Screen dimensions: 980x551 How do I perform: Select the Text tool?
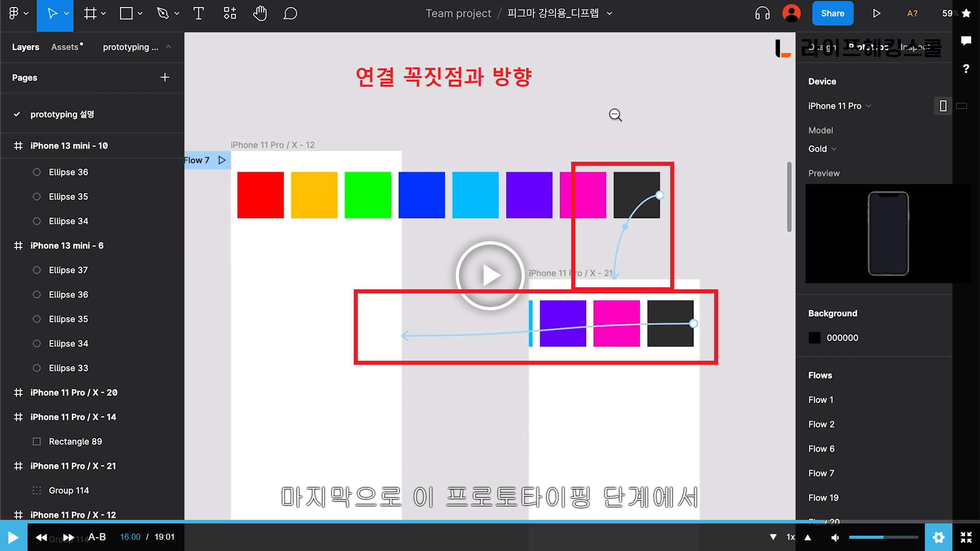pyautogui.click(x=199, y=14)
